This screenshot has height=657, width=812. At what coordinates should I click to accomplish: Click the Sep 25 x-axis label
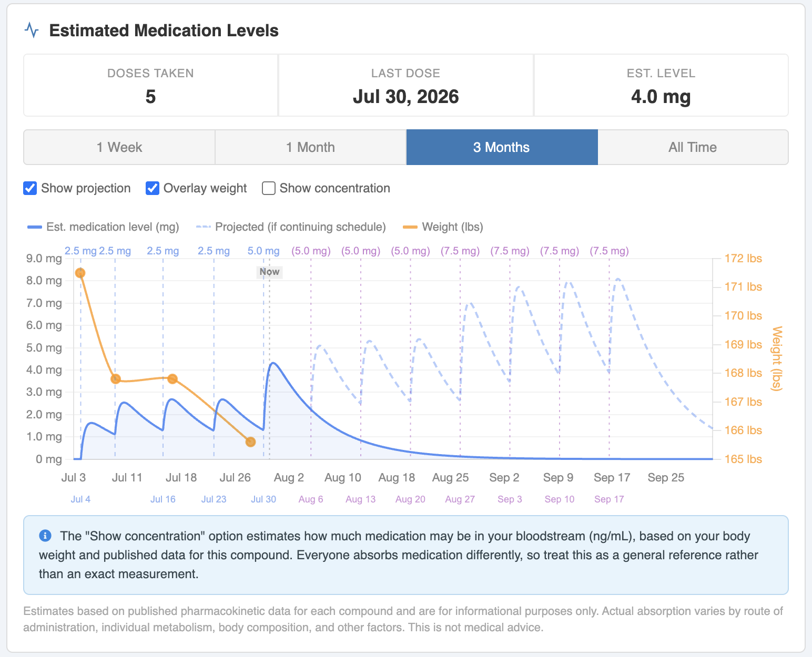pyautogui.click(x=666, y=477)
